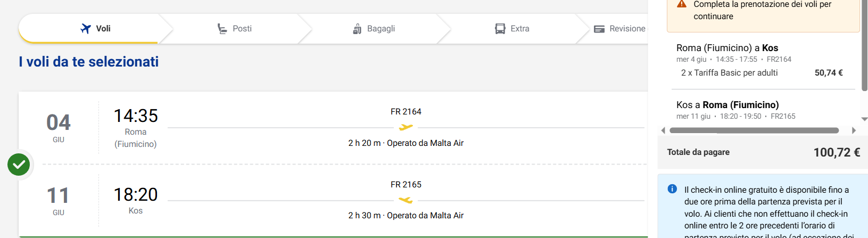Click the seat icon in Posti step

point(222,29)
